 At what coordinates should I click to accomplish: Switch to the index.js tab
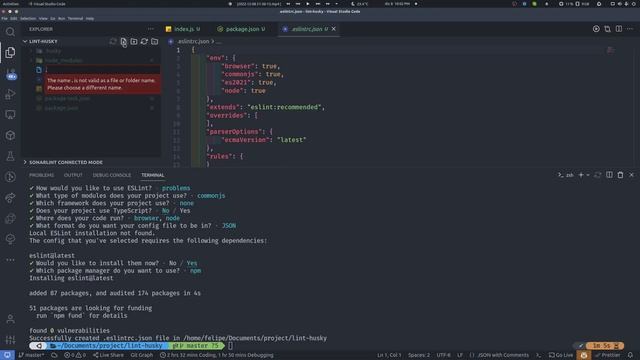point(184,29)
